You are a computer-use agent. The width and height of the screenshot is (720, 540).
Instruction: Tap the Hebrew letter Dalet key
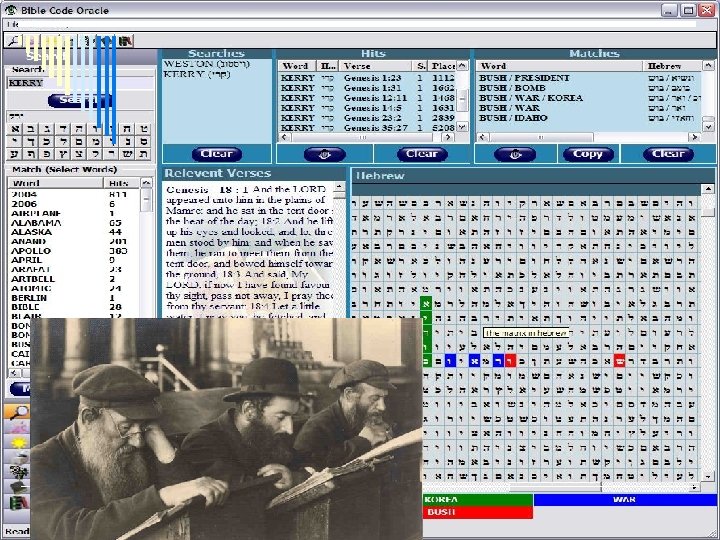64,129
